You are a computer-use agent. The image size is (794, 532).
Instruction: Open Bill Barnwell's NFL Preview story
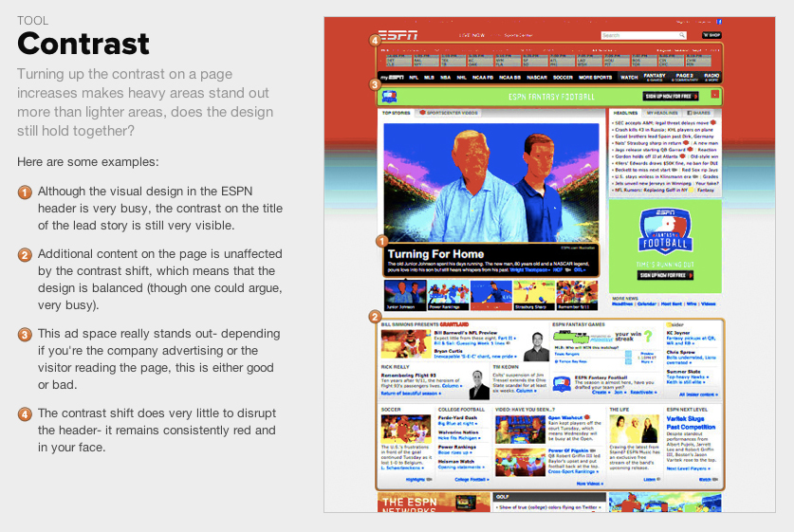[466, 333]
